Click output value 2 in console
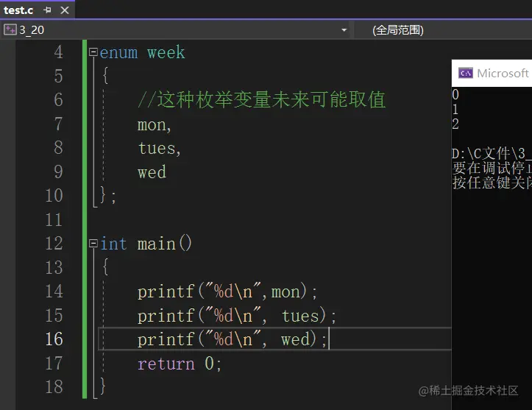Viewport: 532px width, 410px height. [455, 124]
